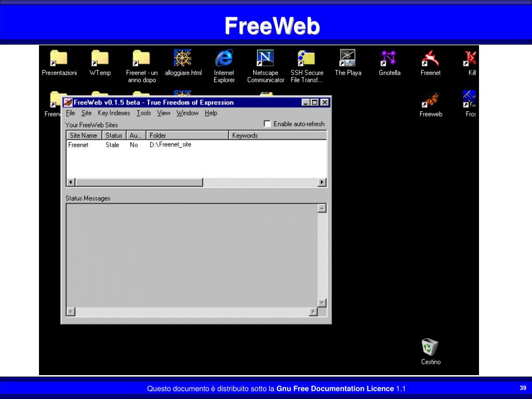
Task: Click the Status Messages left scroll arrow
Action: pos(71,312)
